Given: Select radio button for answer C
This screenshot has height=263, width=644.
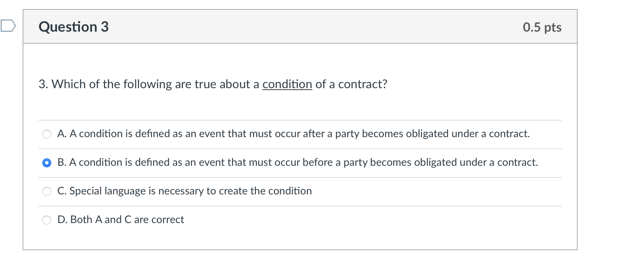Looking at the screenshot, I should click(46, 191).
